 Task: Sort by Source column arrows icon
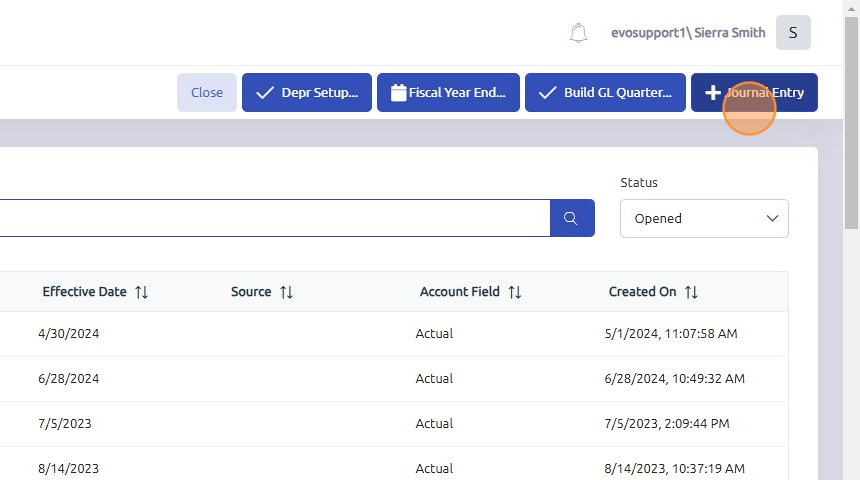[287, 292]
